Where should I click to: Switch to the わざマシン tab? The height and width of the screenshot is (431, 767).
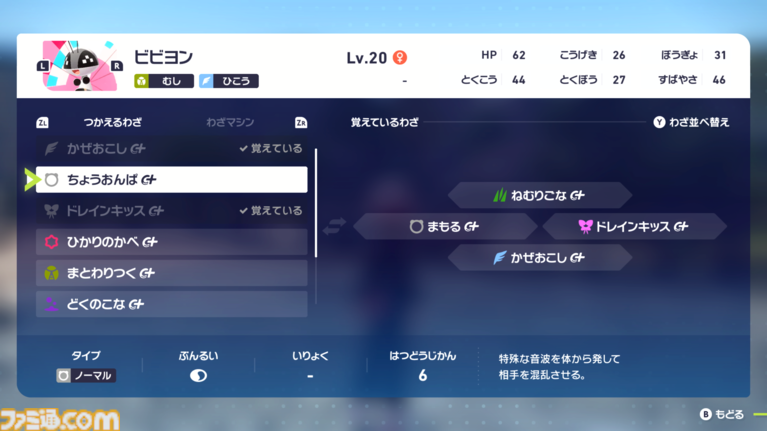click(x=230, y=122)
